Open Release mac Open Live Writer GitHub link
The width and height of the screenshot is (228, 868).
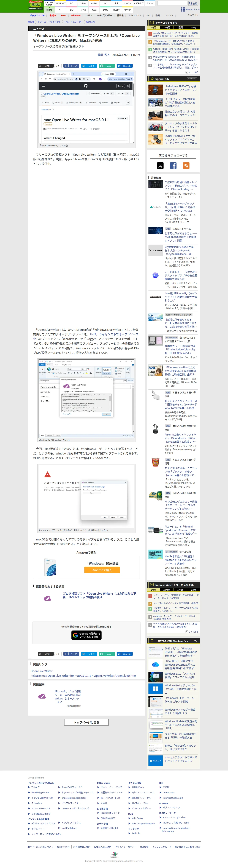tap(83, 676)
